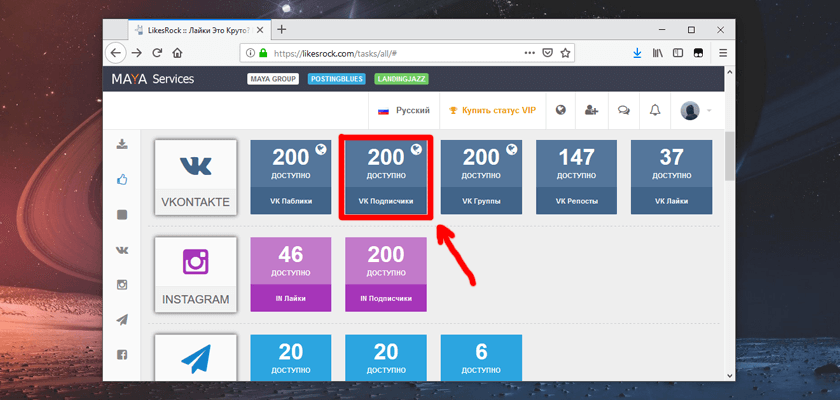This screenshot has height=400, width=840.
Task: Click the VKONTAKTE category card
Action: click(196, 177)
